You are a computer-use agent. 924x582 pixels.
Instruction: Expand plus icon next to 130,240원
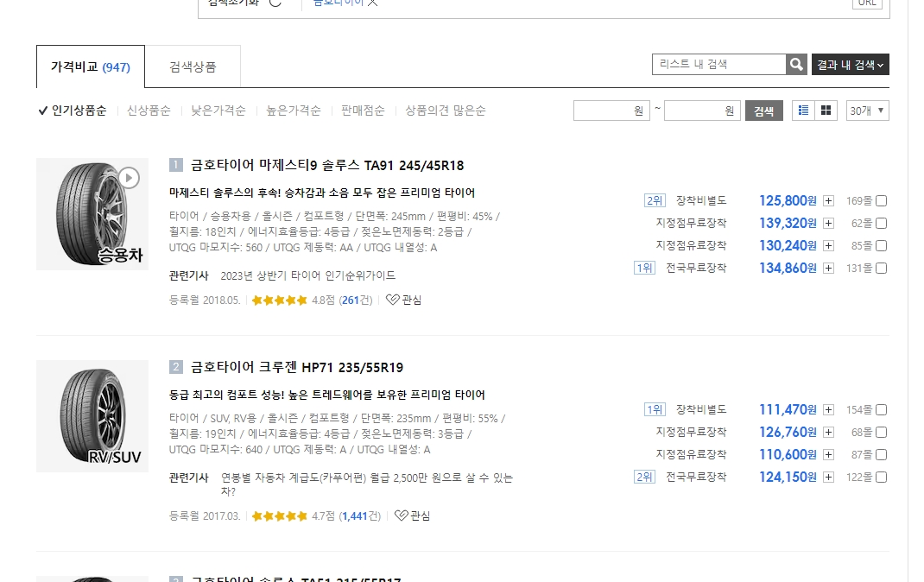click(828, 245)
